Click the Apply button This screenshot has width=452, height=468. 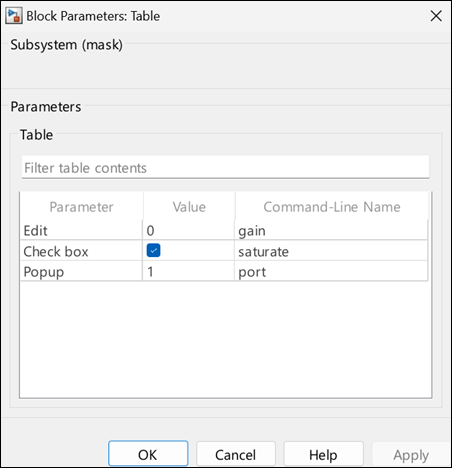point(411,454)
